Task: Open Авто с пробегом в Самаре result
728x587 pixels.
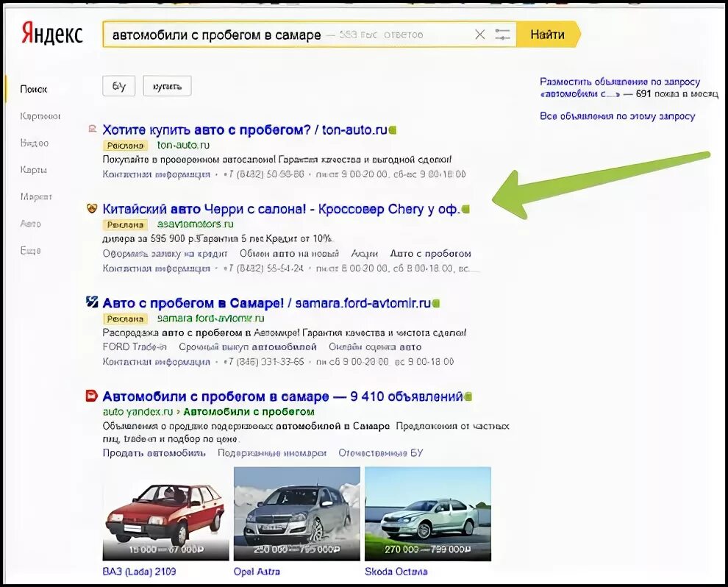Action: coord(266,303)
